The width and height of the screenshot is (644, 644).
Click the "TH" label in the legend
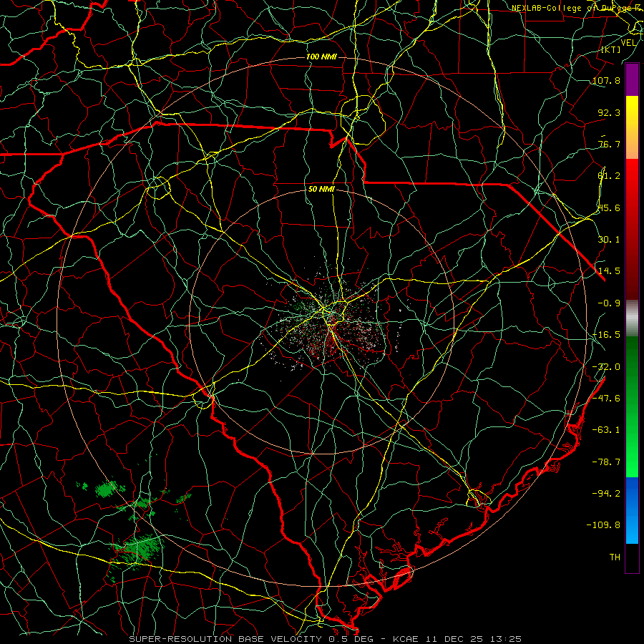[615, 557]
